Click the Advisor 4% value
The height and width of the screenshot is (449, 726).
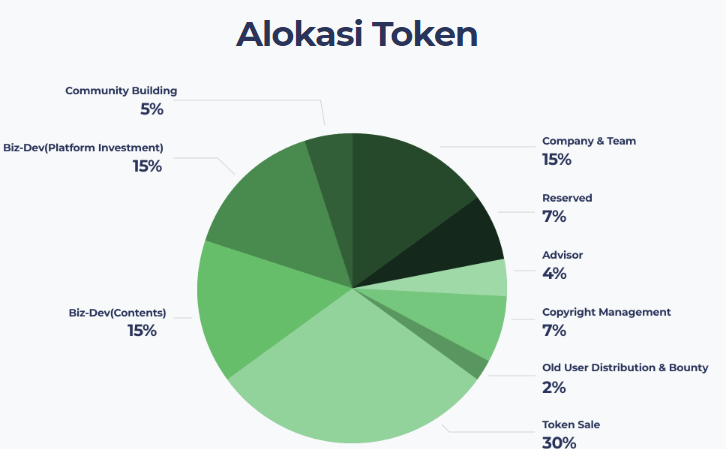[554, 274]
